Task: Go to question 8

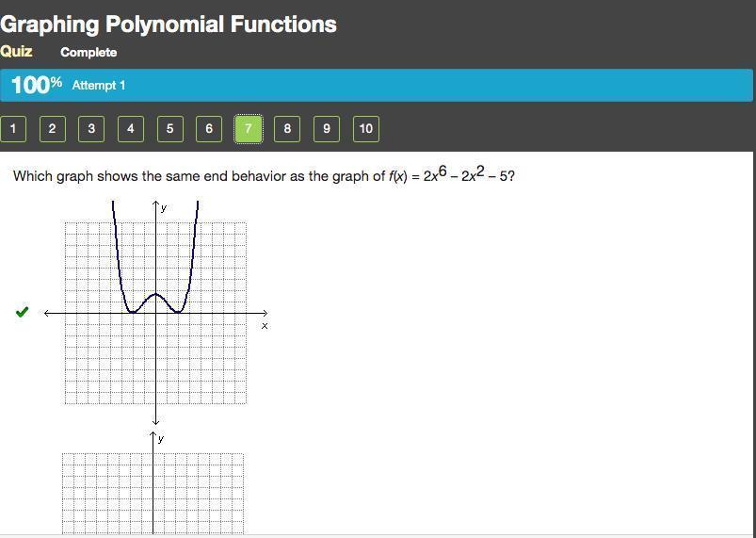Action: [287, 129]
